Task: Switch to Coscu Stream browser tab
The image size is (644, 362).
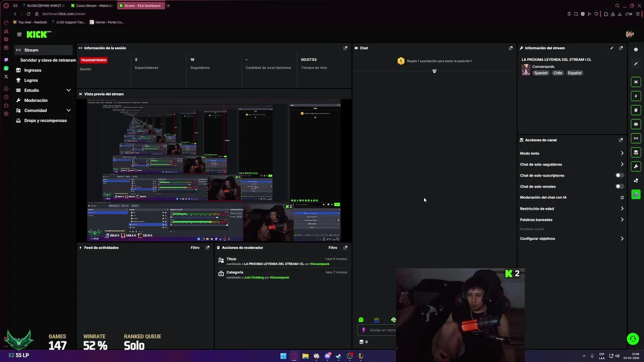Action: (x=93, y=6)
